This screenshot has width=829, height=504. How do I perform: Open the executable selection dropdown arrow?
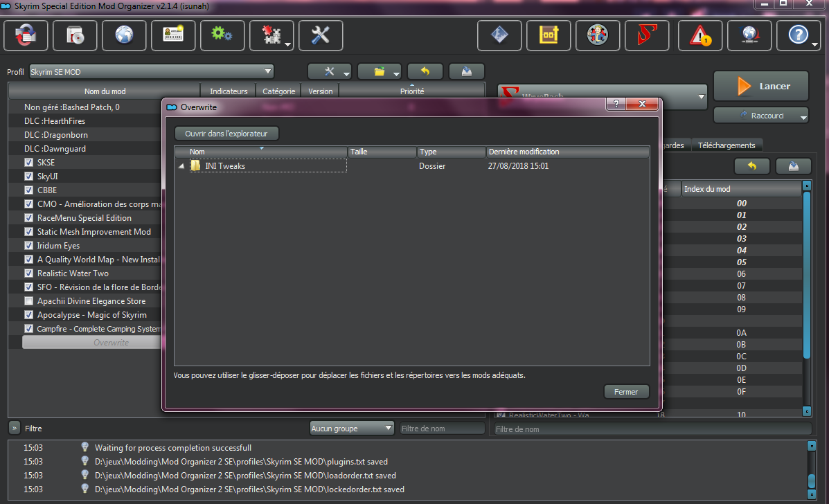[x=701, y=97]
